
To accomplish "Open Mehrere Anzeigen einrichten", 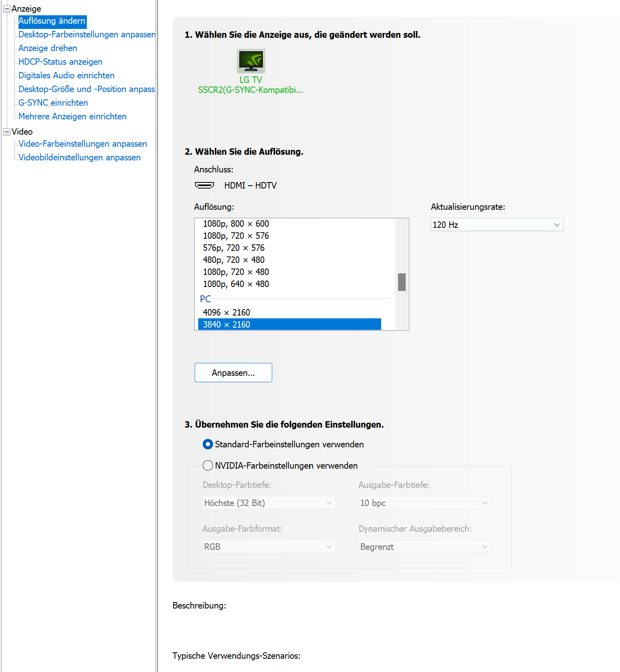I will click(72, 117).
